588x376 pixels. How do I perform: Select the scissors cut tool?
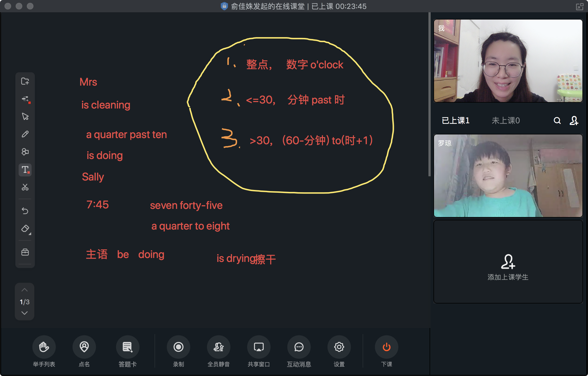point(25,187)
